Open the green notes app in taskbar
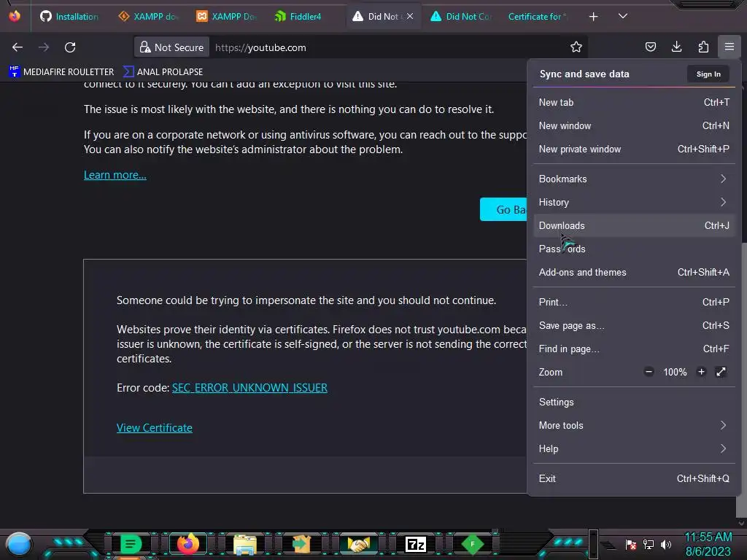 [x=131, y=544]
